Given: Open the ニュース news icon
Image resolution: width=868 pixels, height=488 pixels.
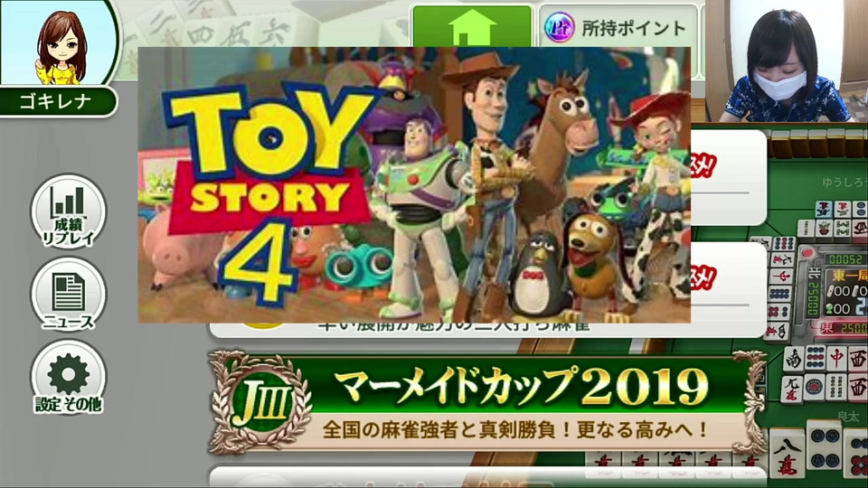Looking at the screenshot, I should coord(68,294).
